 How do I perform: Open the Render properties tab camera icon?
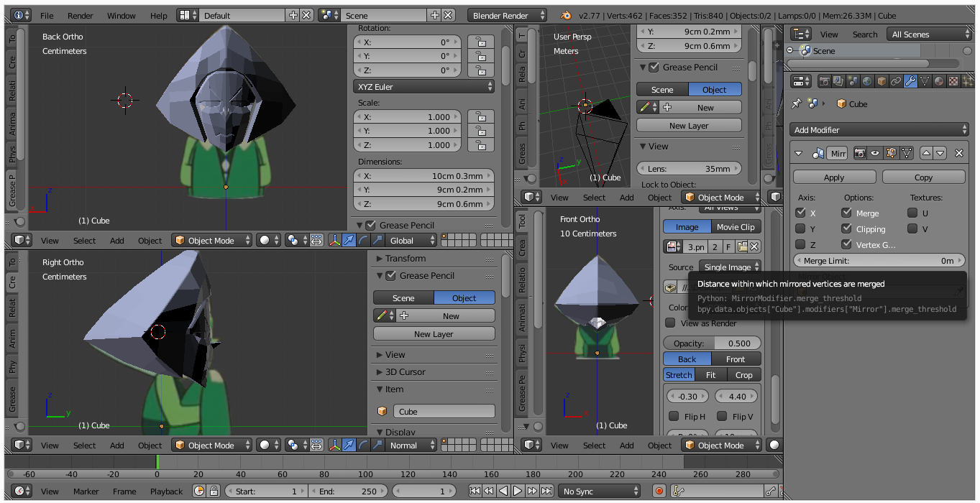pyautogui.click(x=825, y=81)
